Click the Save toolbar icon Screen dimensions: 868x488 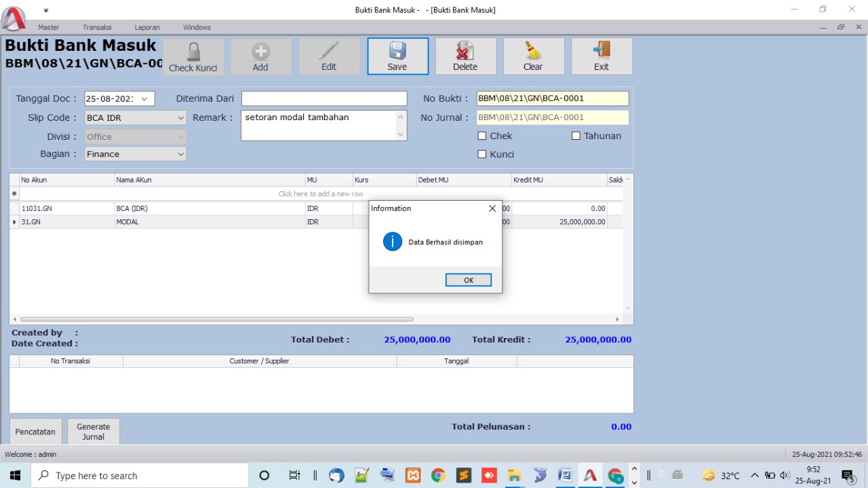click(397, 56)
